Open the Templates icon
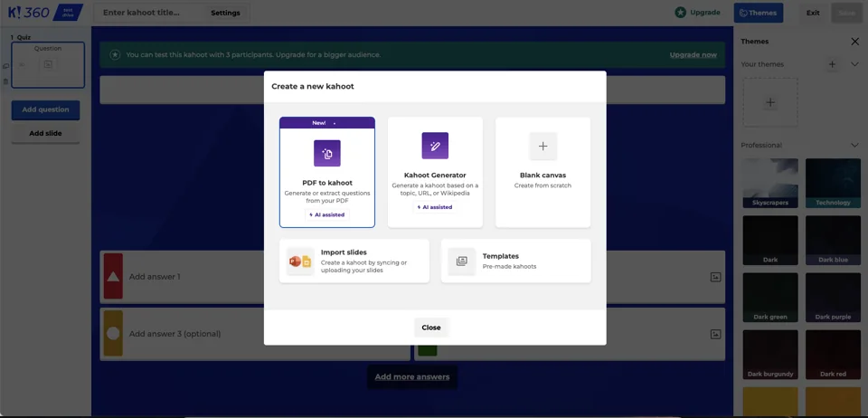The width and height of the screenshot is (868, 418). coord(461,261)
